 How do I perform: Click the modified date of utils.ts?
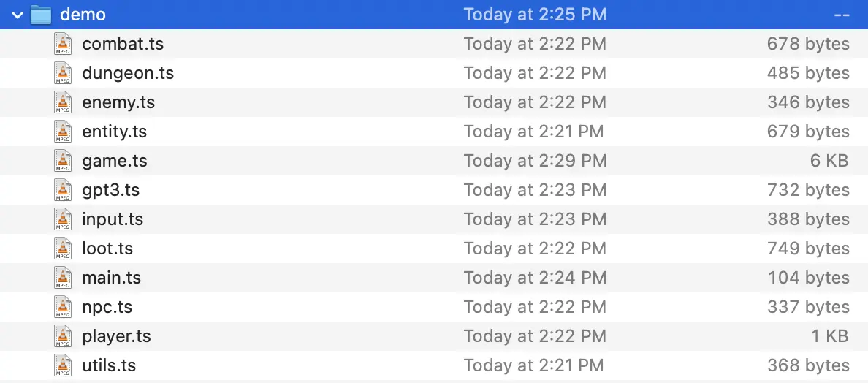pyautogui.click(x=533, y=366)
